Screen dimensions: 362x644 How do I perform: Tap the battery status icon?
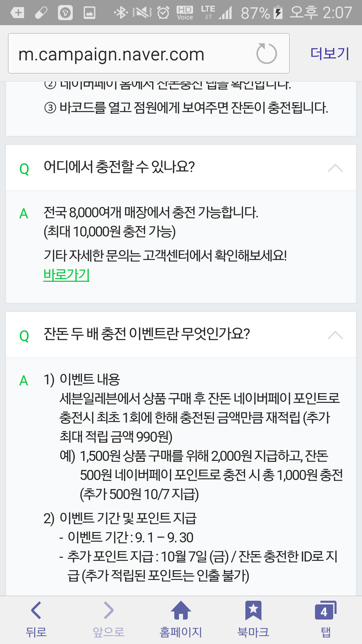pos(278,13)
